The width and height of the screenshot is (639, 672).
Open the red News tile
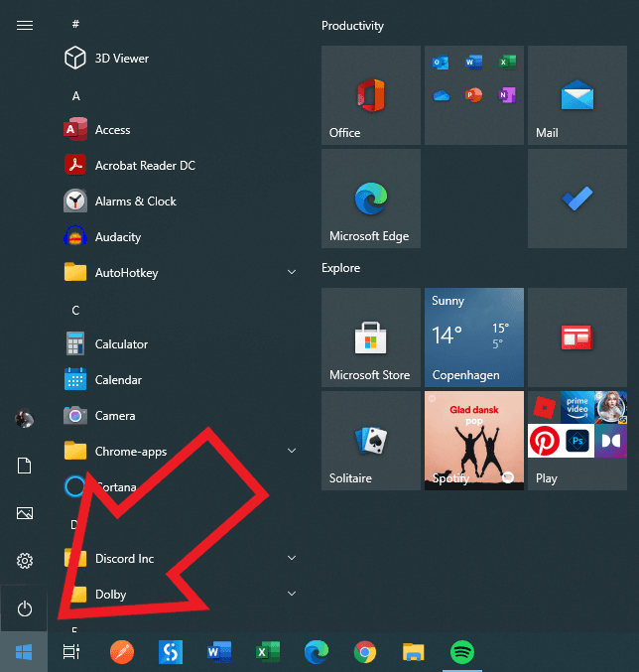577,337
